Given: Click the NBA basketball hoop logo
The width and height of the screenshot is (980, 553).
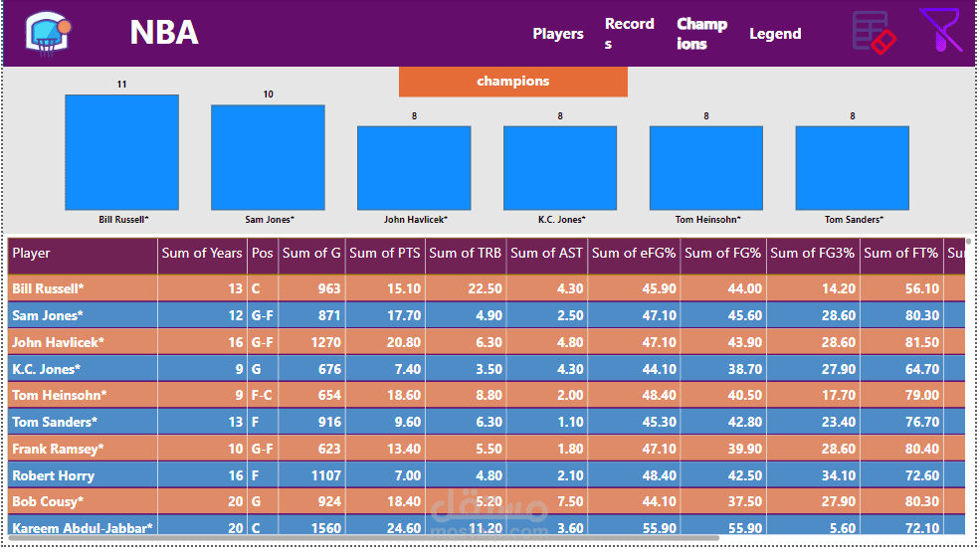Looking at the screenshot, I should click(x=48, y=34).
